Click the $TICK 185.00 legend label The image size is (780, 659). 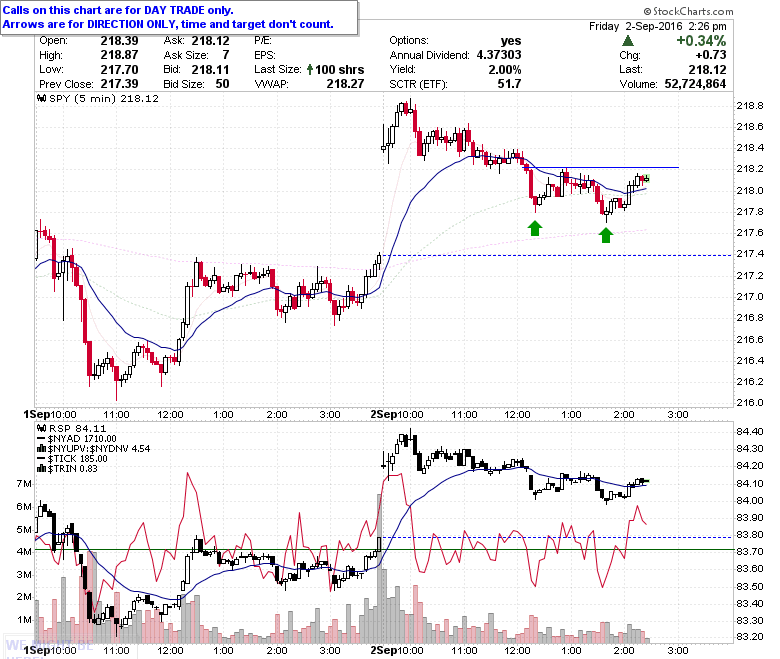78,459
